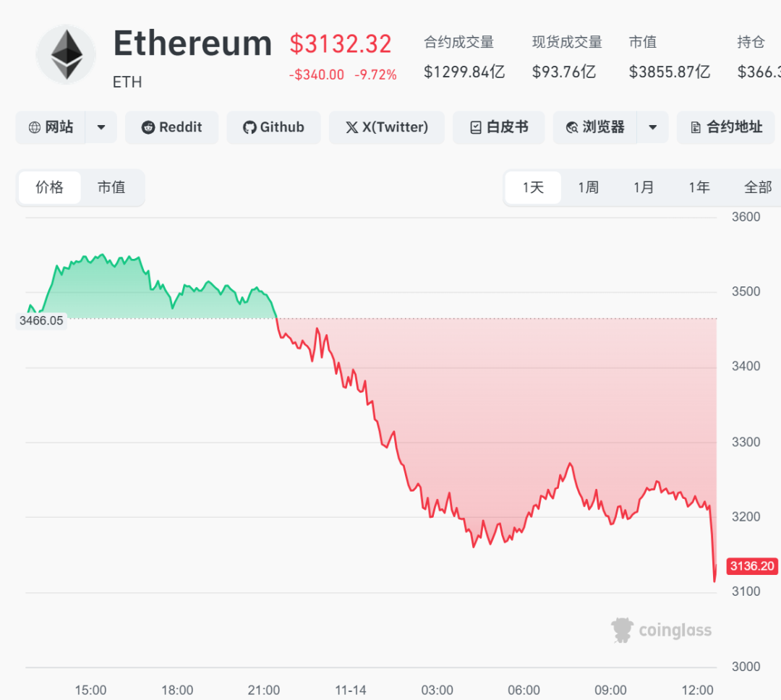Select the 1天 time range
Viewport: 781px width, 700px height.
[533, 188]
